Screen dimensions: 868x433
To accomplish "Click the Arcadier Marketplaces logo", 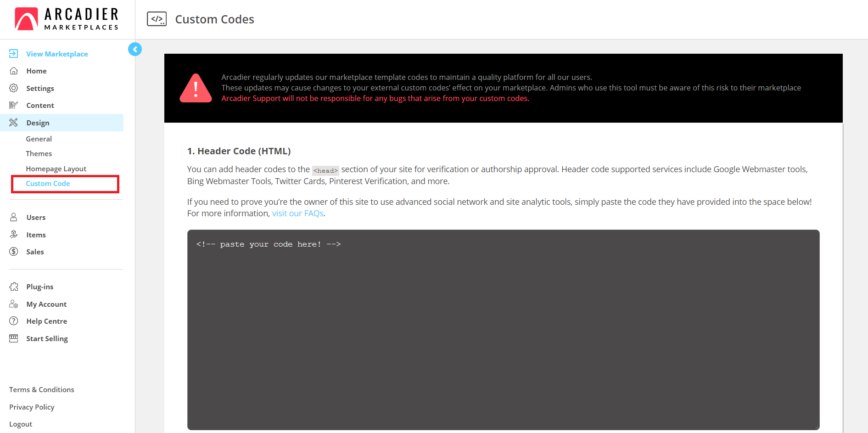I will (66, 18).
